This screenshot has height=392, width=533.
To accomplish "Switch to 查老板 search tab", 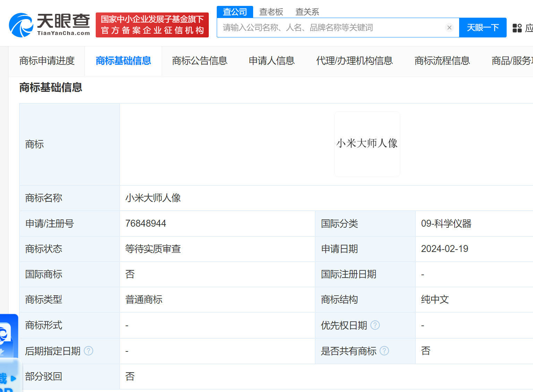I will tap(271, 12).
